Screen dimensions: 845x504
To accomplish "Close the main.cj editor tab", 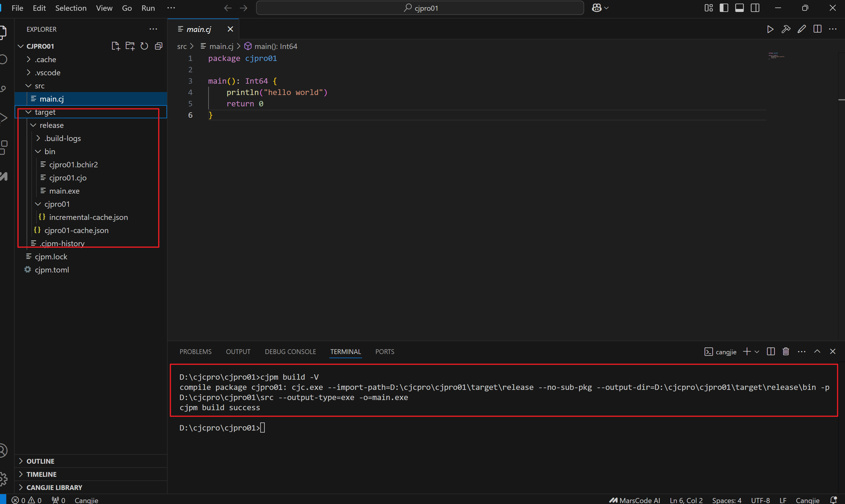I will [230, 29].
